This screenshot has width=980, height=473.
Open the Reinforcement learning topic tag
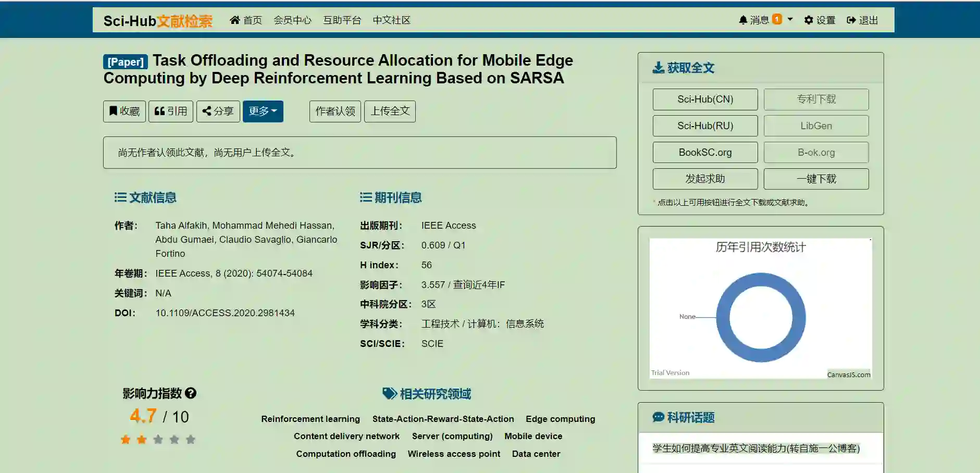pyautogui.click(x=311, y=419)
